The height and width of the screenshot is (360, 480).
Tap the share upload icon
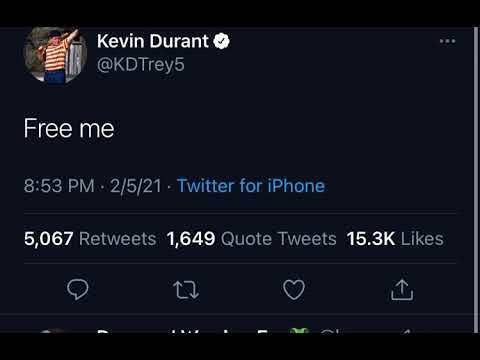tap(402, 290)
